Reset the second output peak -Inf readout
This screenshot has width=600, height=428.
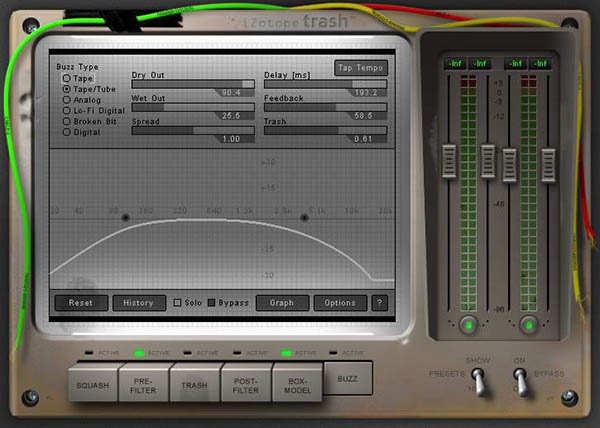click(x=540, y=63)
